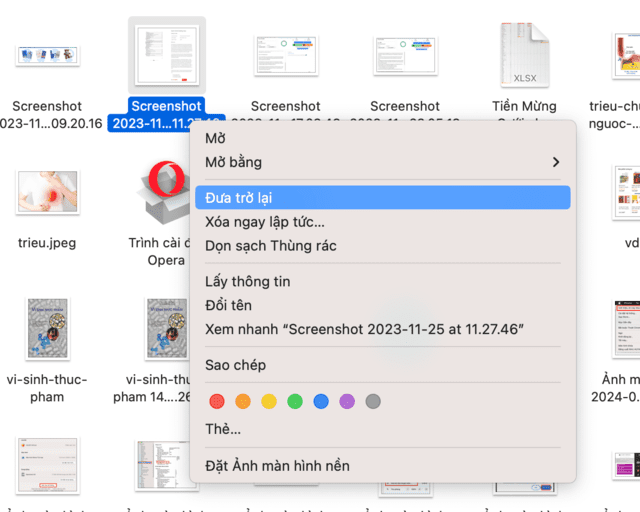Open the 'Mở bằng' submenu
This screenshot has width=640, height=512.
click(382, 162)
